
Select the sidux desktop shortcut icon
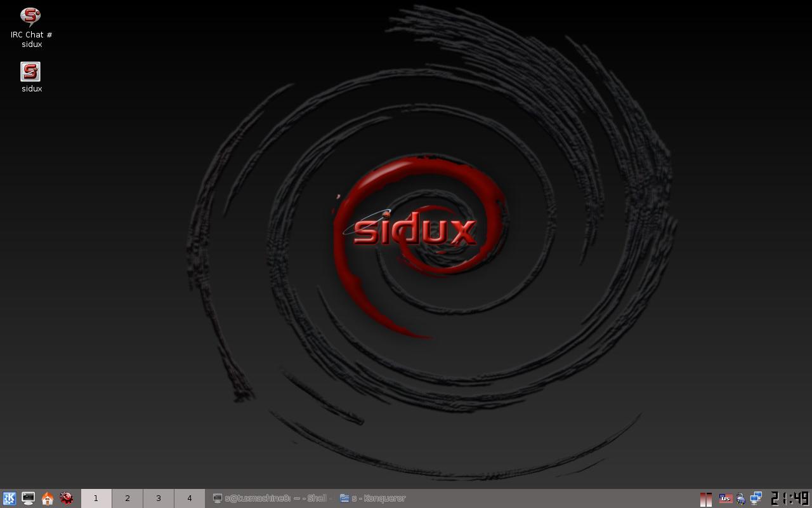31,77
